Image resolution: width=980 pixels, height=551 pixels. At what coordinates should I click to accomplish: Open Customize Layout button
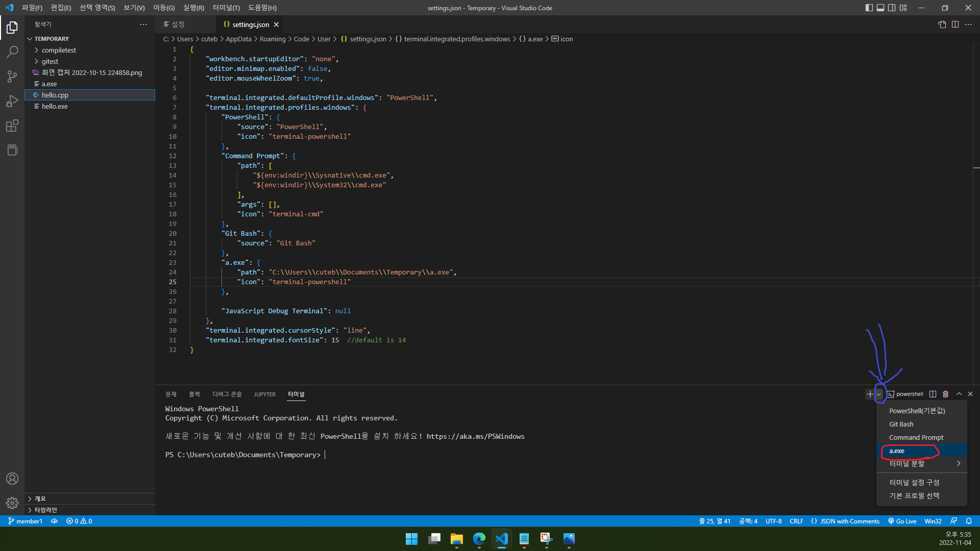pos(903,8)
